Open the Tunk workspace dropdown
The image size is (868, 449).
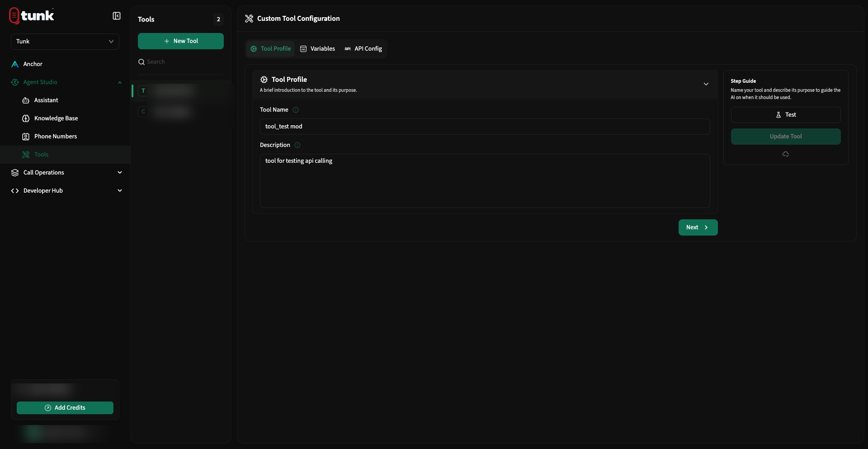click(x=65, y=42)
